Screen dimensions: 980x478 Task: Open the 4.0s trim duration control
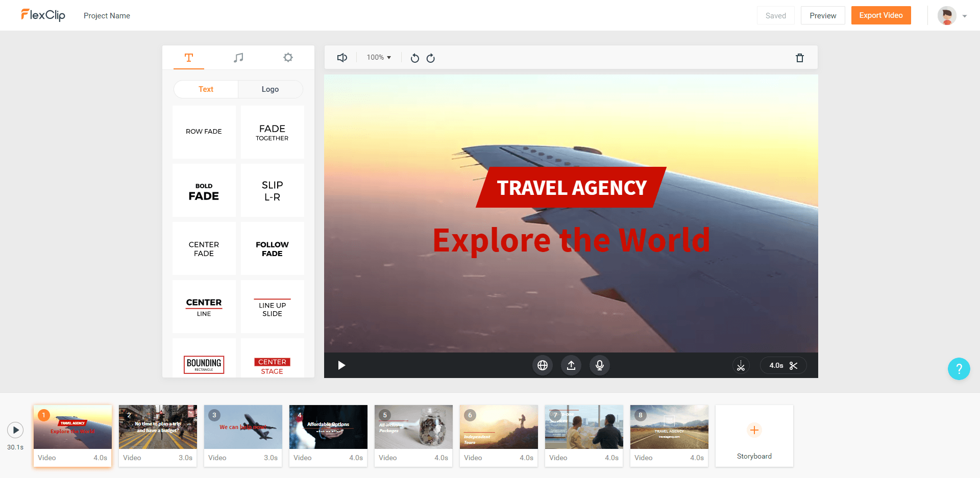[x=783, y=365]
